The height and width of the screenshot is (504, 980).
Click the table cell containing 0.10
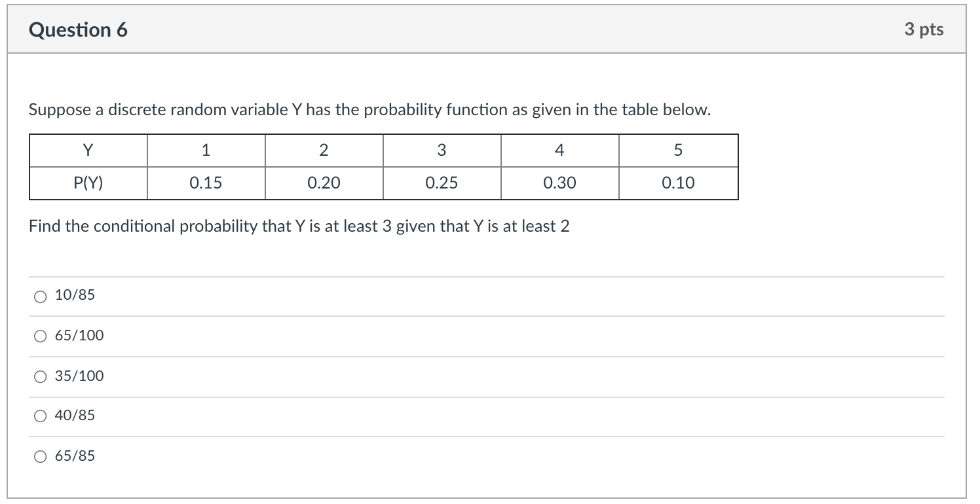point(678,183)
